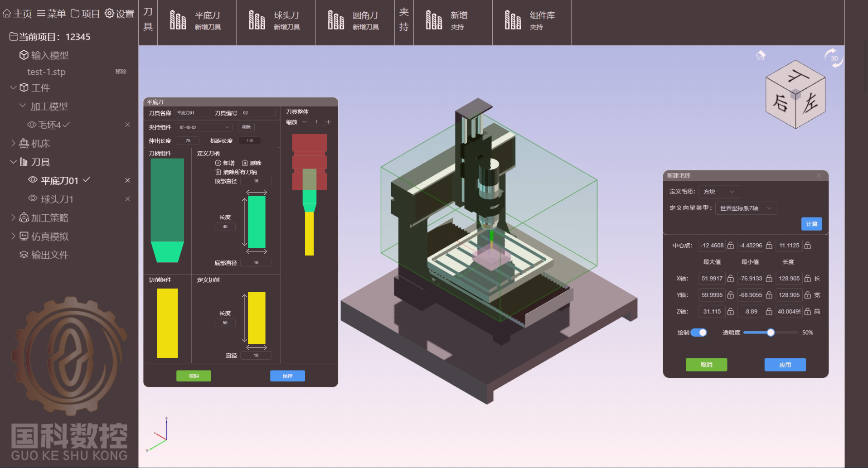Open the 定义毛坯 block type dropdown
The width and height of the screenshot is (868, 468).
click(719, 192)
